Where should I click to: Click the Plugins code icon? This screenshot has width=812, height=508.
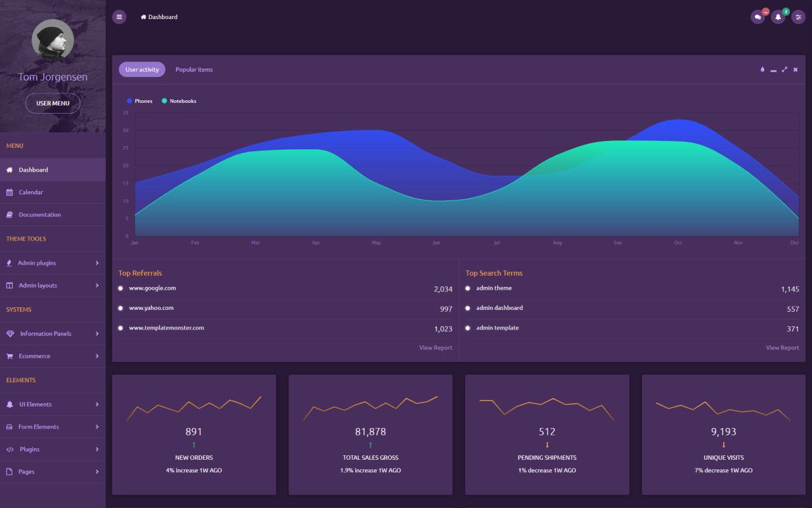tap(10, 449)
